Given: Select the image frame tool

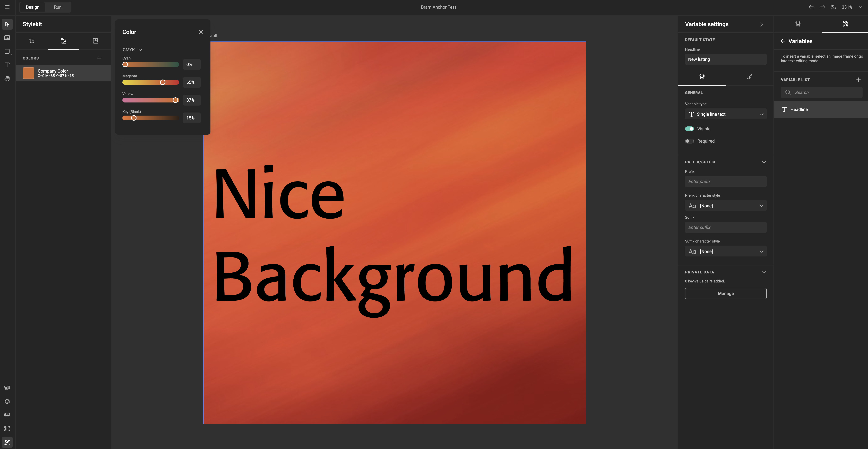Looking at the screenshot, I should (x=7, y=38).
